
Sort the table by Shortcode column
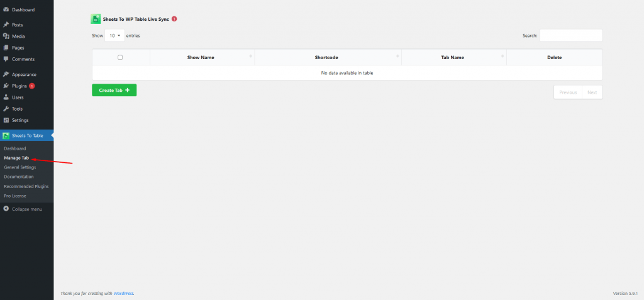pos(328,57)
